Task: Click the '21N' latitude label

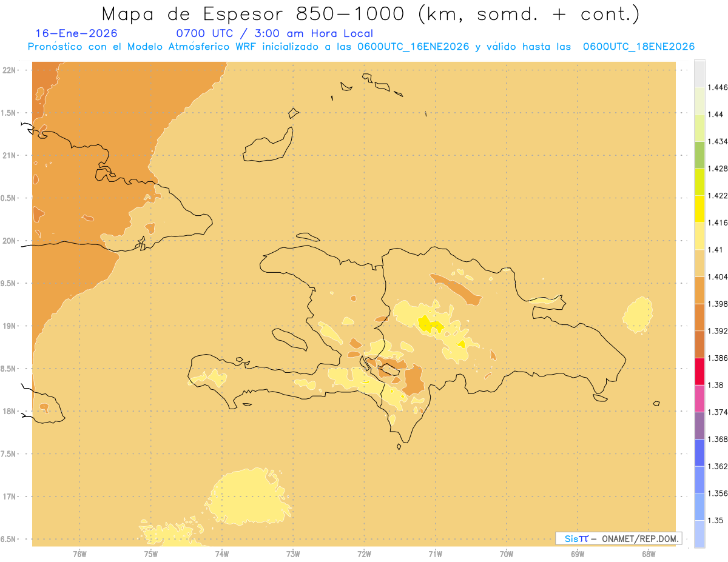Action: pos(9,156)
